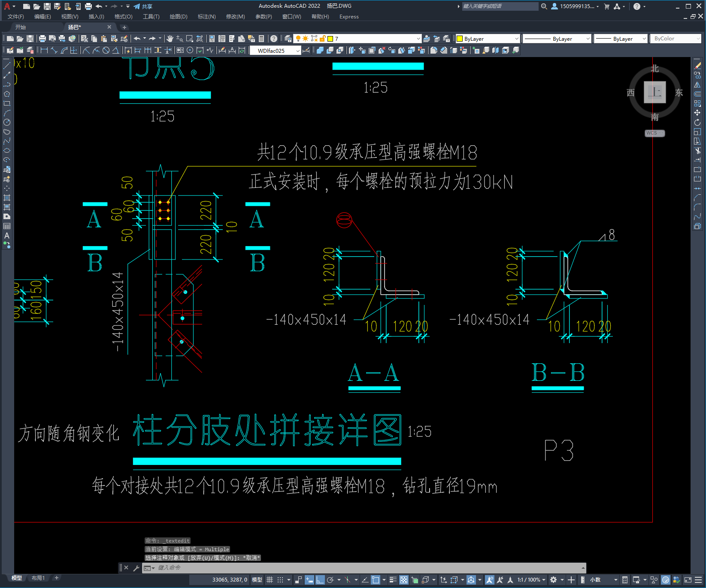Open the 文件(F) menu

[x=16, y=17]
